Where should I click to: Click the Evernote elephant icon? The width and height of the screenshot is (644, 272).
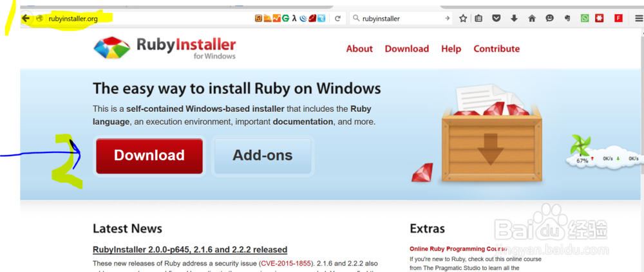(567, 19)
